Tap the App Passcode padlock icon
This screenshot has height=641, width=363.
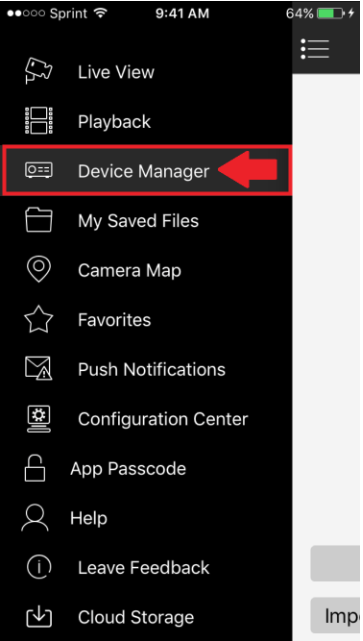35,468
